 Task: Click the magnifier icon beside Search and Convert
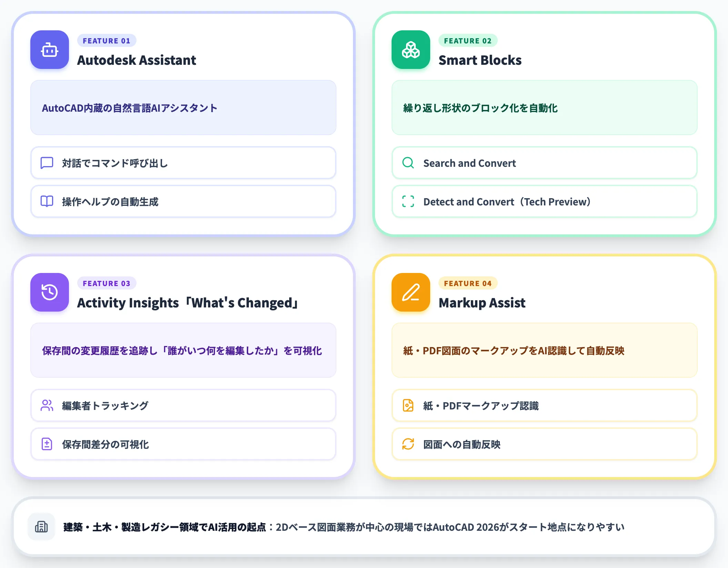408,163
